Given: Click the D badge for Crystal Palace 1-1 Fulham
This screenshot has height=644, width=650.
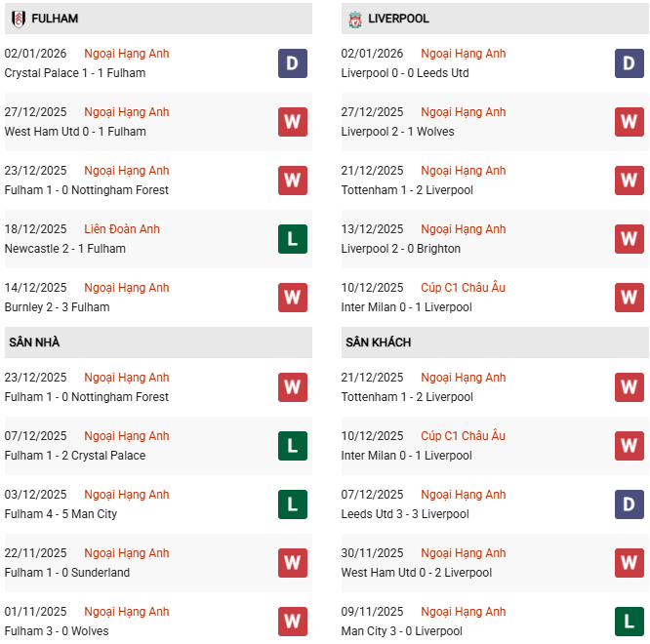Looking at the screenshot, I should (x=293, y=63).
